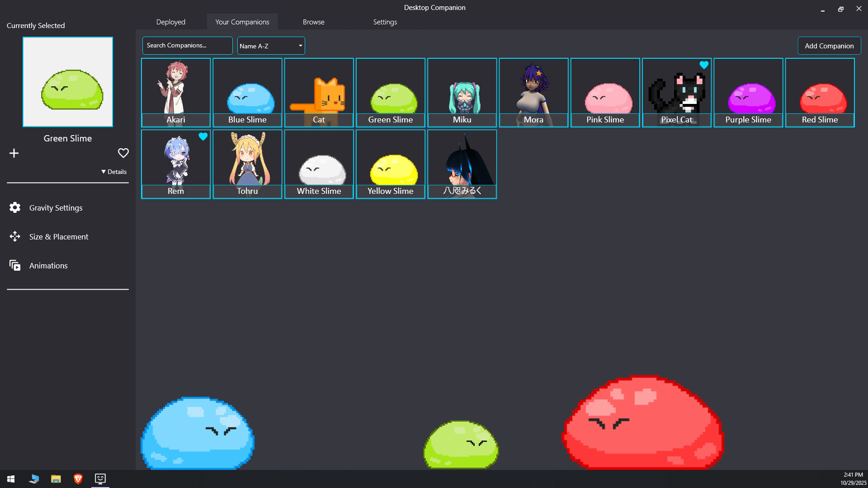
Task: Click the Add Companion button
Action: coord(829,45)
